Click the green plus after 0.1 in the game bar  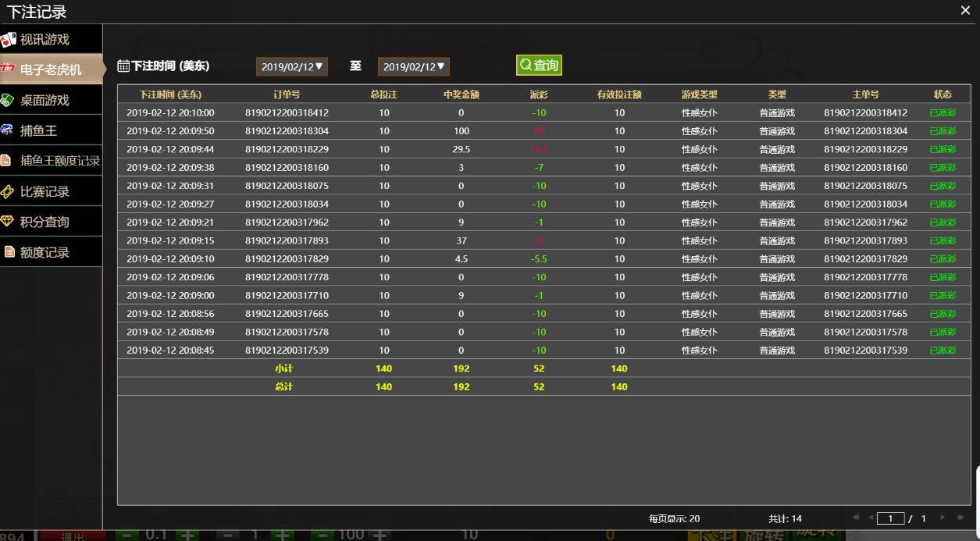(187, 535)
